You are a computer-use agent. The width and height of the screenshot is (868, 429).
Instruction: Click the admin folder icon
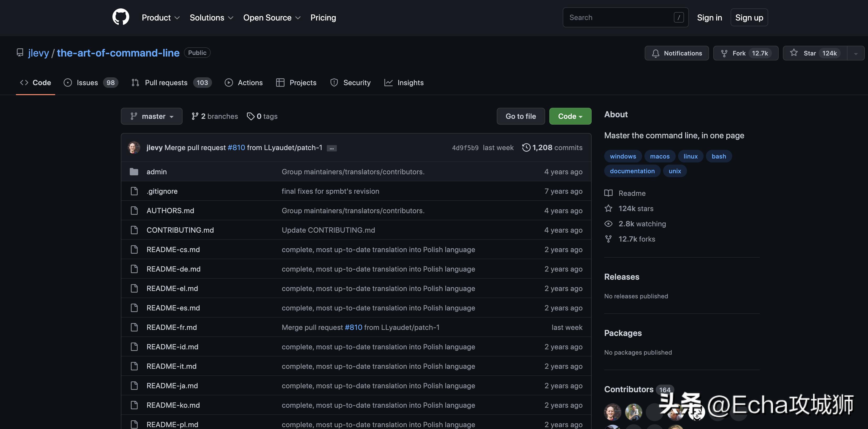[x=134, y=172]
